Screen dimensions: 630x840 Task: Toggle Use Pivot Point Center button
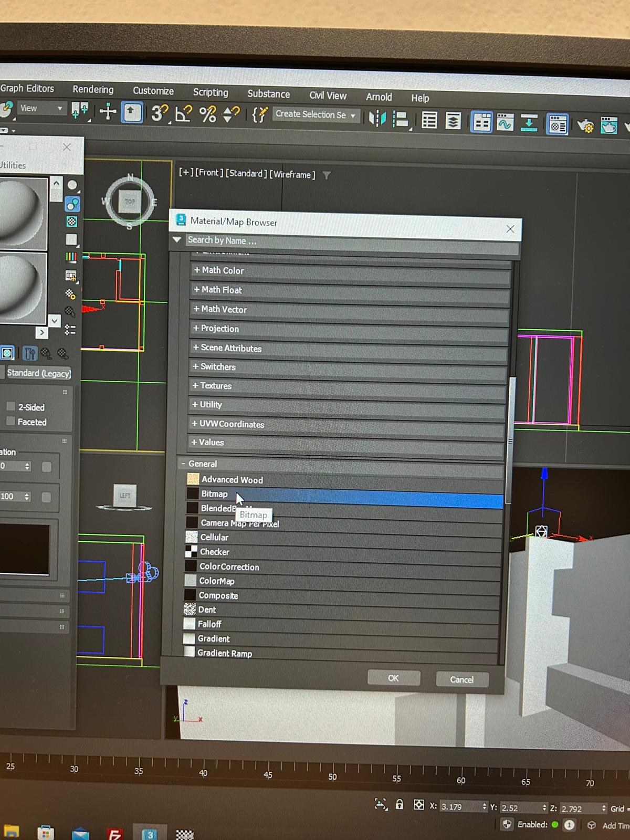point(80,110)
